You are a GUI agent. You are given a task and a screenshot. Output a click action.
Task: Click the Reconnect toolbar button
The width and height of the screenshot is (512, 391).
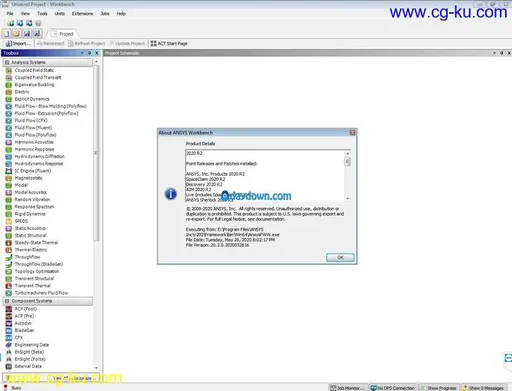pos(50,43)
